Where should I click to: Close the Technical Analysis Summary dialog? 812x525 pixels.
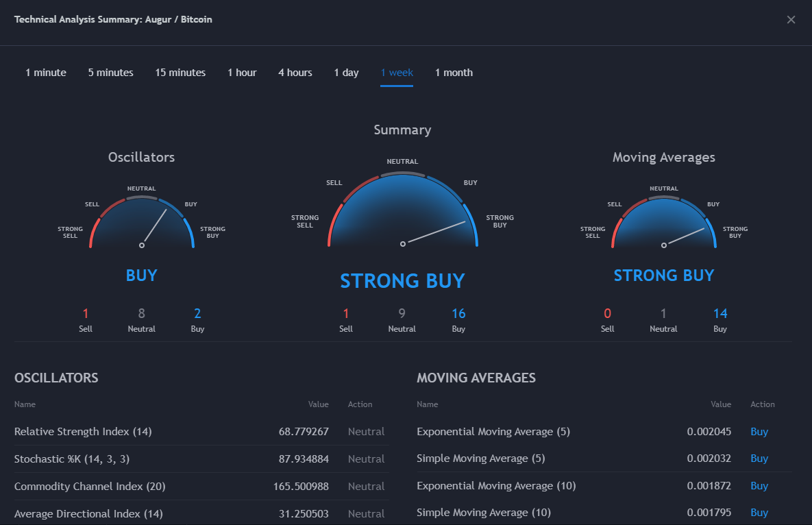click(791, 20)
